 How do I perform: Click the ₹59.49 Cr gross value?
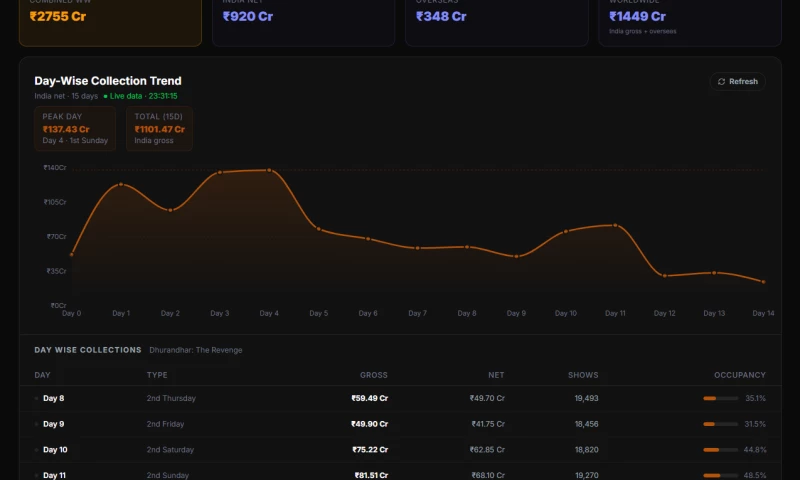click(x=369, y=398)
